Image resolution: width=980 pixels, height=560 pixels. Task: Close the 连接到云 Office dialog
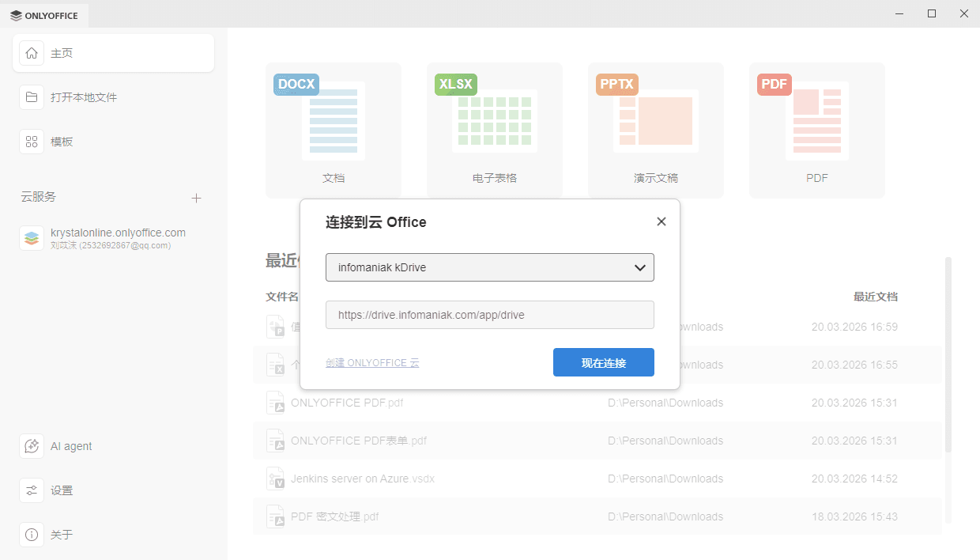[661, 221]
